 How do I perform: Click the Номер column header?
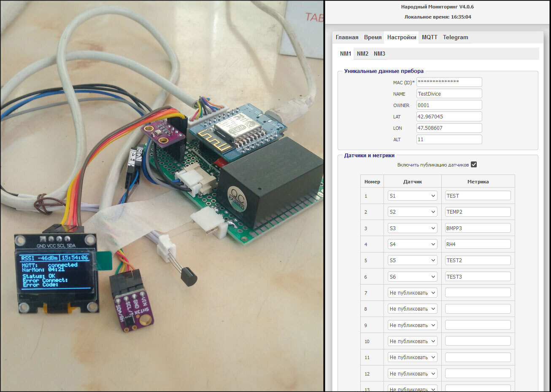372,182
